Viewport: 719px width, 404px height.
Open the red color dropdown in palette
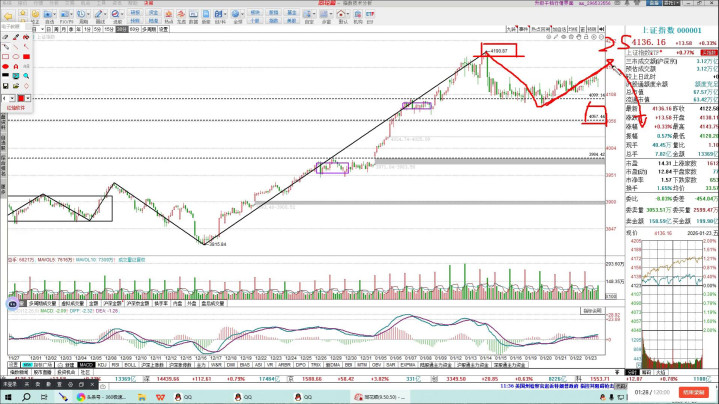coord(28,98)
